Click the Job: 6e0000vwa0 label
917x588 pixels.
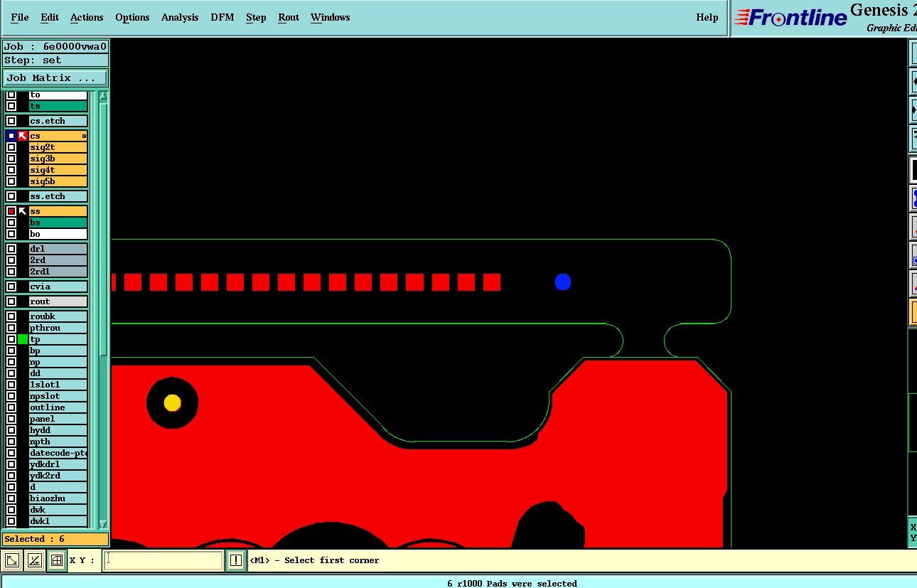tap(55, 47)
